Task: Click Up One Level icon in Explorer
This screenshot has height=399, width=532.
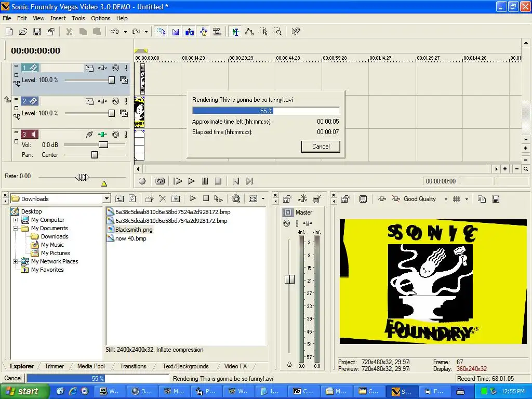Action: pos(119,199)
